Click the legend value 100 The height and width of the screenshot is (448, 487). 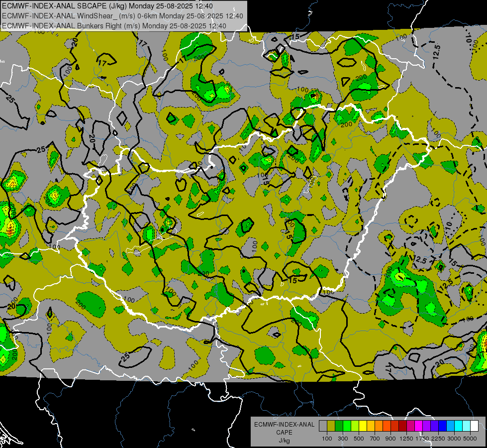[327, 439]
